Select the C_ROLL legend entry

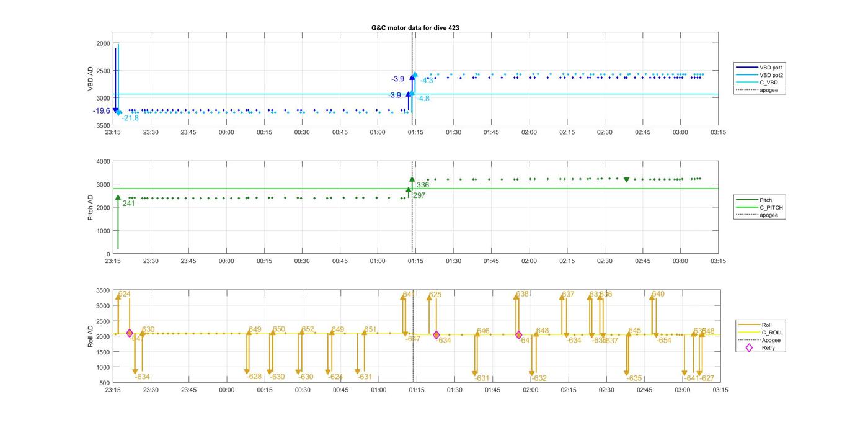[759, 333]
